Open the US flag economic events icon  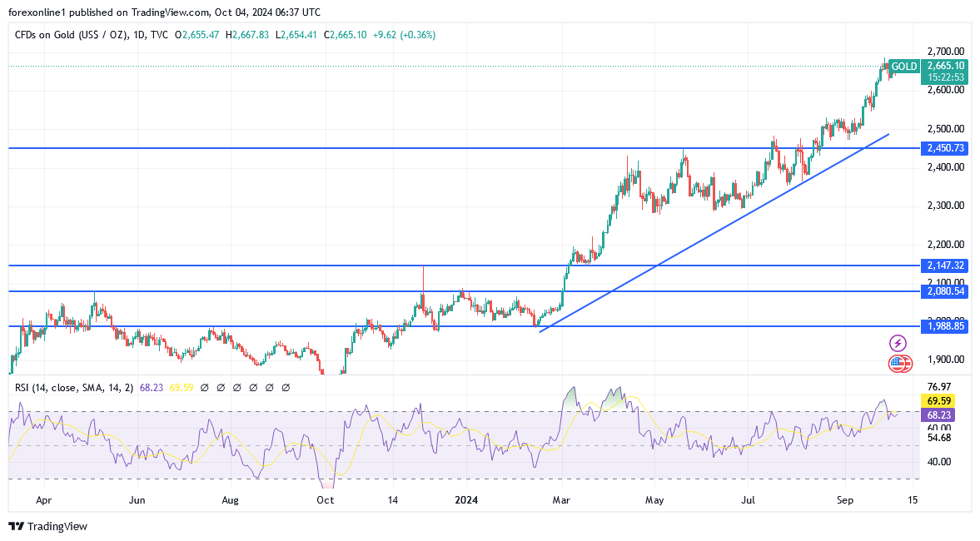coord(898,363)
